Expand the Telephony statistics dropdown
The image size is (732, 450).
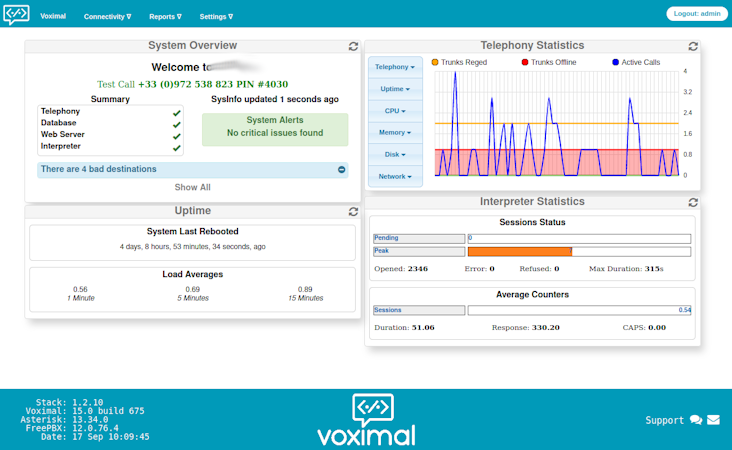click(x=395, y=67)
